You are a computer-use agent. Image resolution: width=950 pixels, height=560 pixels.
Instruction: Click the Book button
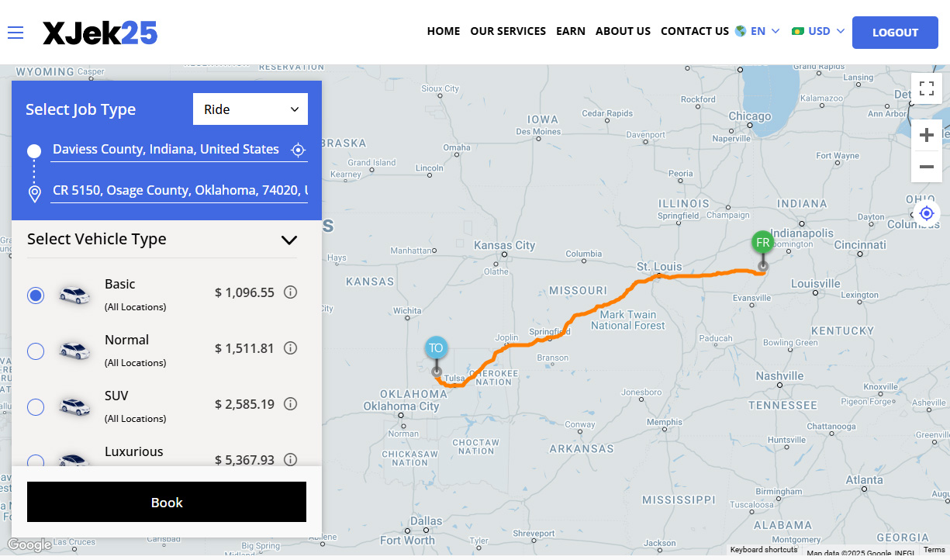click(x=167, y=502)
